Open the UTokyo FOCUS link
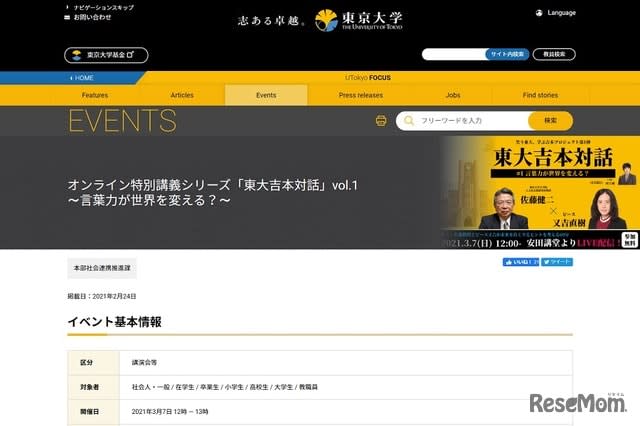Viewport: 640px width, 426px height. 368,78
